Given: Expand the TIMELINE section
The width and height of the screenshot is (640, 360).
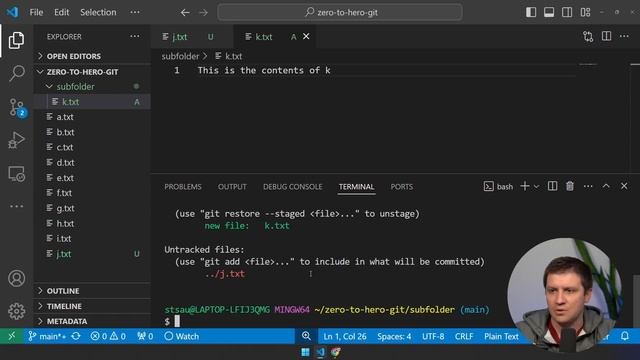Looking at the screenshot, I should coord(92,306).
